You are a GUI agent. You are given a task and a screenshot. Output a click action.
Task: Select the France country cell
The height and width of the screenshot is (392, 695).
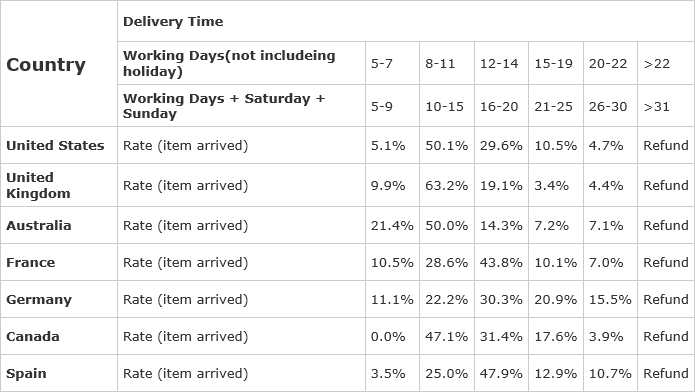coord(59,262)
